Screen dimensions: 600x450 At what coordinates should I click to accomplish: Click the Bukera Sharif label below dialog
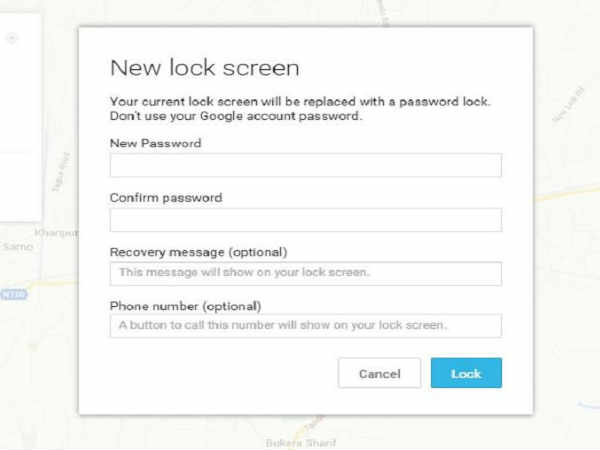pyautogui.click(x=301, y=443)
